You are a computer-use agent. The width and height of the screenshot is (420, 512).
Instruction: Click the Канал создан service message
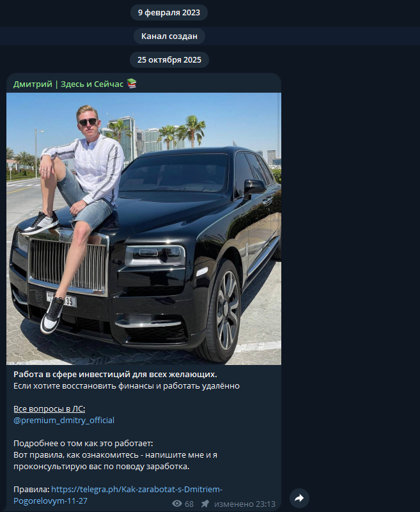(x=169, y=36)
